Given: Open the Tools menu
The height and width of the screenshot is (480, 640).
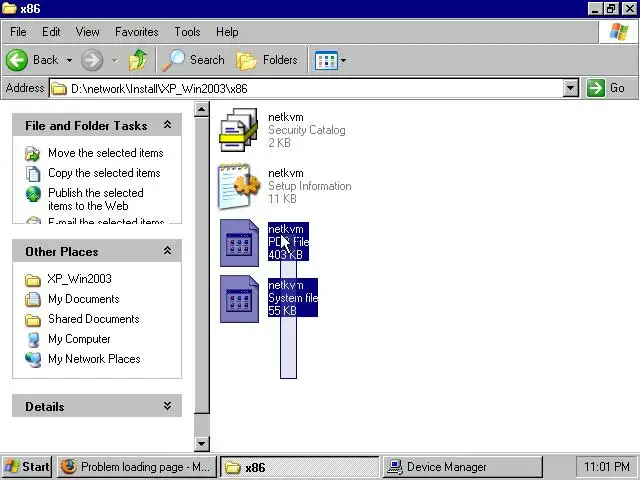Looking at the screenshot, I should [187, 32].
